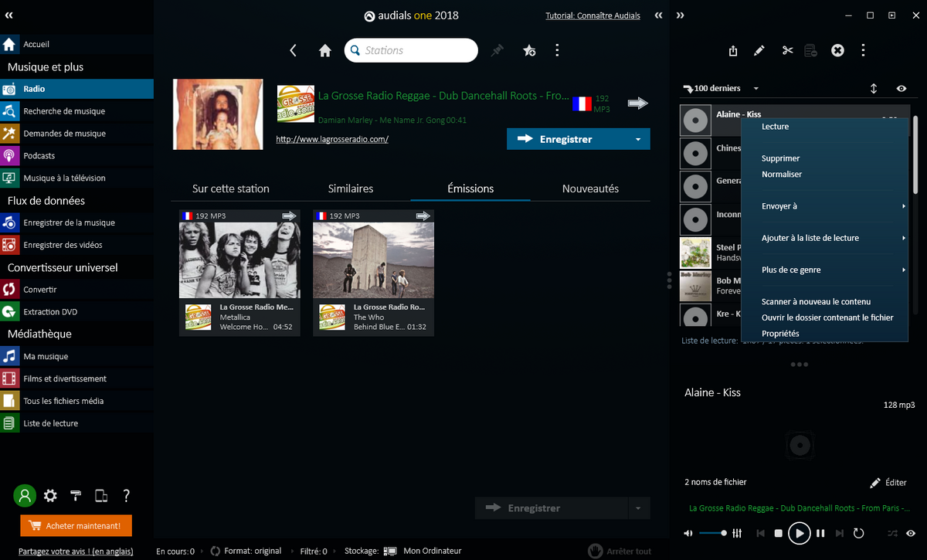The image size is (927, 560).
Task: Open Extraction DVD tool
Action: (76, 311)
